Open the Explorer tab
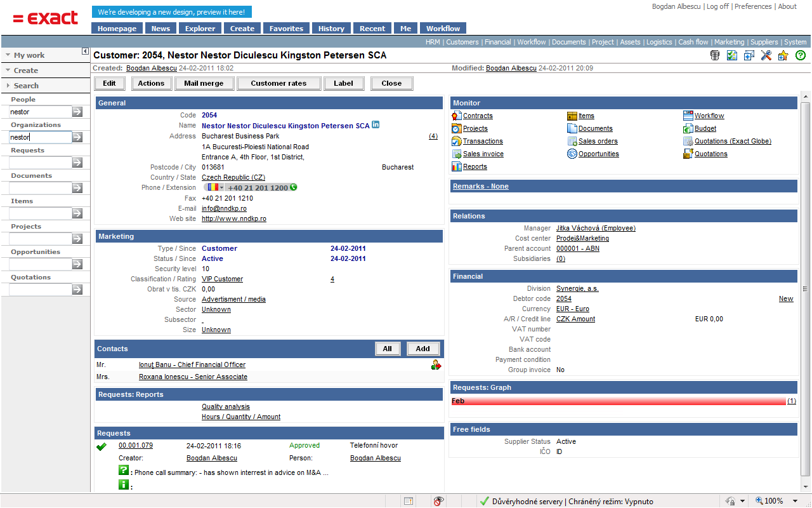 [200, 28]
